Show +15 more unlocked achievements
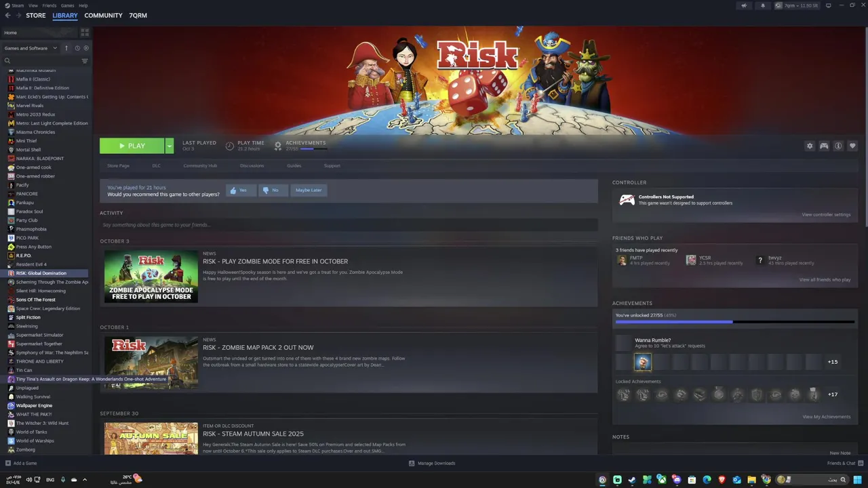The width and height of the screenshot is (868, 488). (833, 362)
